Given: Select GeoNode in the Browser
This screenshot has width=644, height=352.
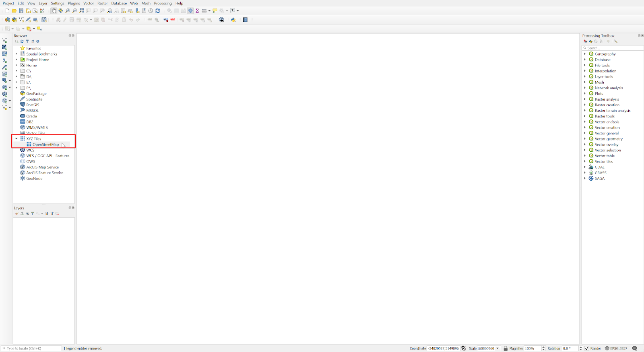Looking at the screenshot, I should click(34, 178).
